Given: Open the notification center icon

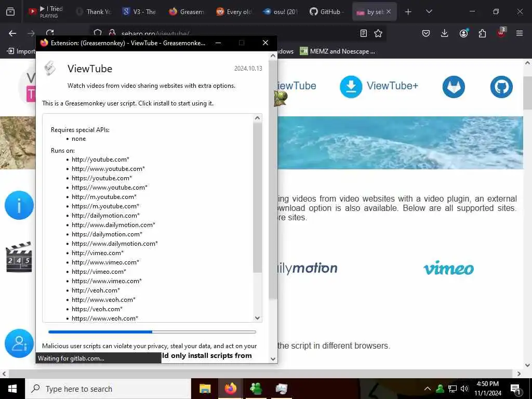Looking at the screenshot, I should tap(515, 389).
